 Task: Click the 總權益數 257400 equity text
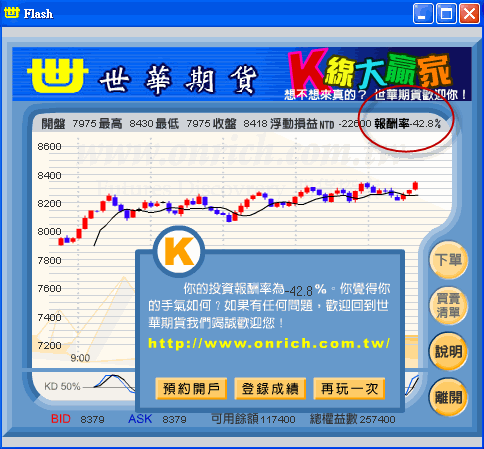[x=353, y=419]
